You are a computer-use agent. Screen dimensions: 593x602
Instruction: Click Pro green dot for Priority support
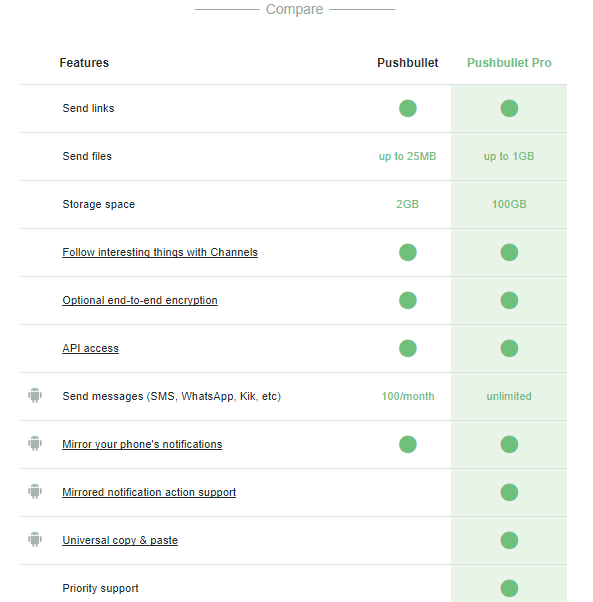[x=509, y=588]
